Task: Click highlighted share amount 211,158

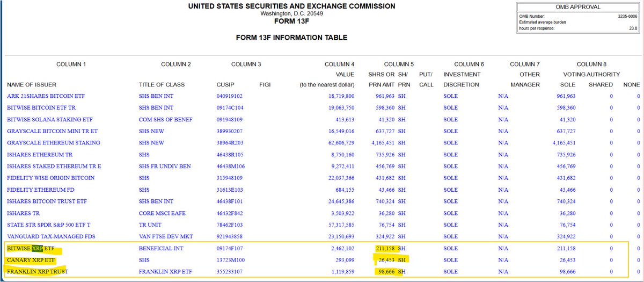Action: [385, 249]
